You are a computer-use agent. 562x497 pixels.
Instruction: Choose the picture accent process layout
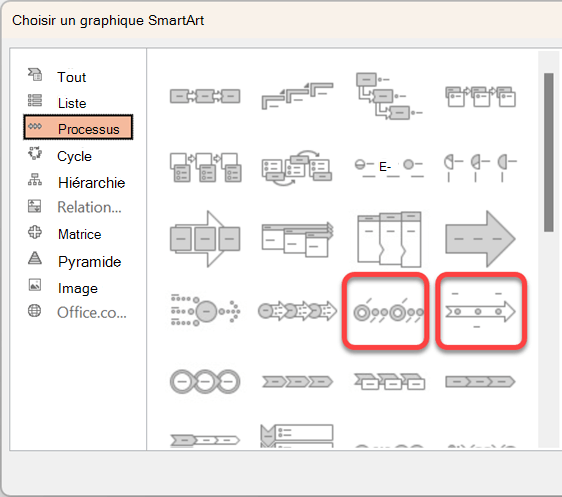(205, 167)
